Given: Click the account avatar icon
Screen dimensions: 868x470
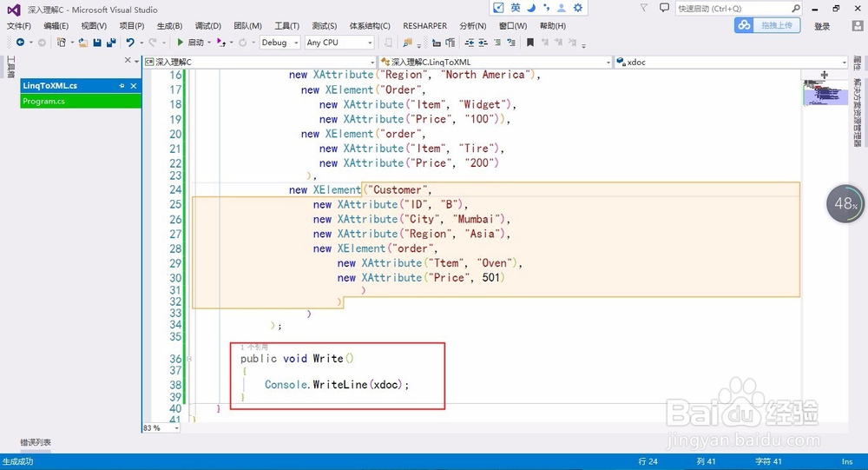Looking at the screenshot, I should pos(857,25).
